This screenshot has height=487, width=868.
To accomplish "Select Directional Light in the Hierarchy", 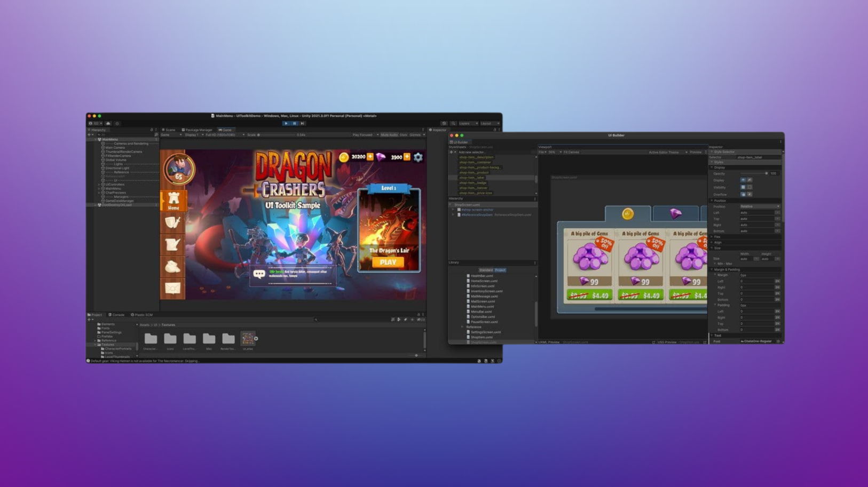I will [117, 168].
